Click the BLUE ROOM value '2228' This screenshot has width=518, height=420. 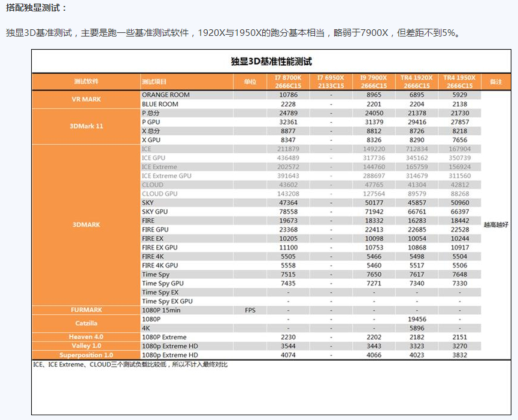click(288, 104)
